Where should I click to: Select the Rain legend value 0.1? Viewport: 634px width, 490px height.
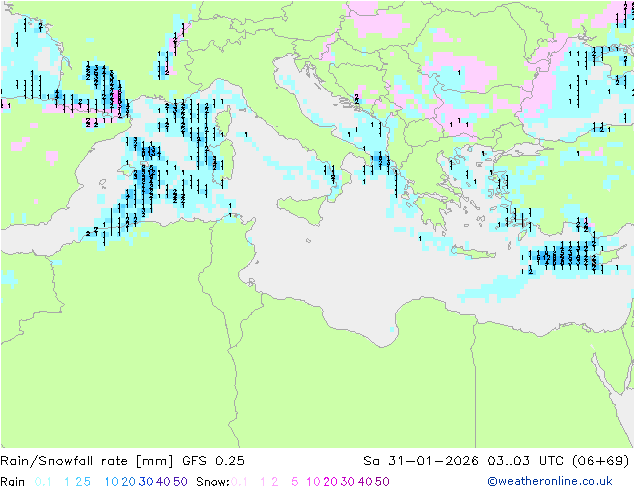[43, 482]
